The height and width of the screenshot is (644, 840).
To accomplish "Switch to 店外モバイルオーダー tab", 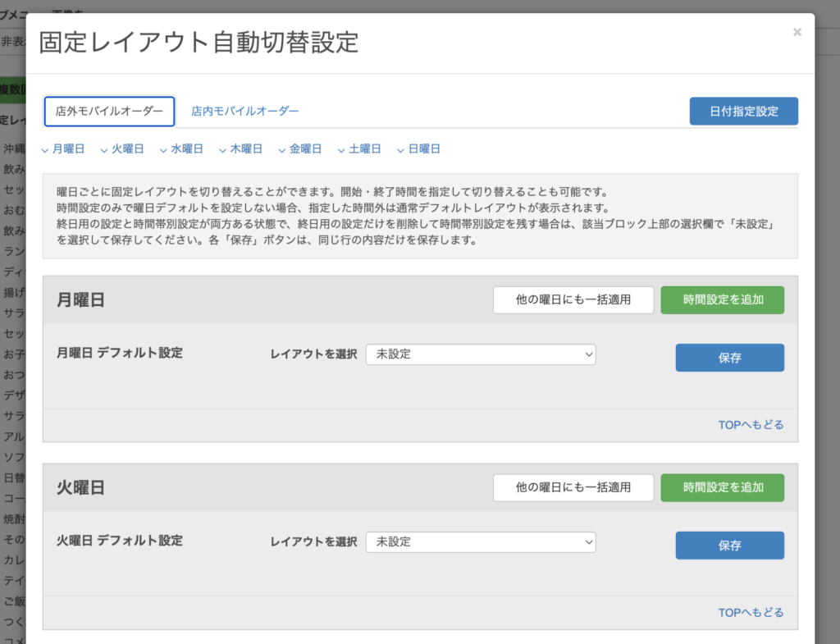I will [109, 112].
